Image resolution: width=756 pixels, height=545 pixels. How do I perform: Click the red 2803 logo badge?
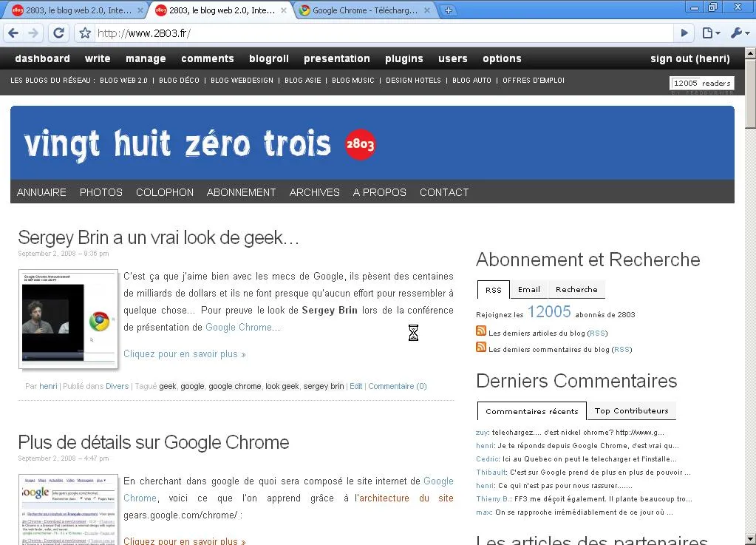coord(360,144)
